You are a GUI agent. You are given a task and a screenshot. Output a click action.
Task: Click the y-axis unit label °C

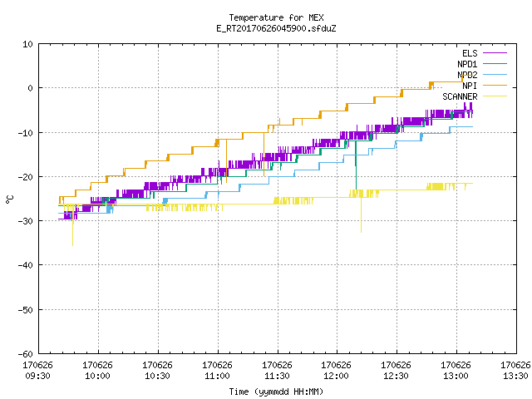pyautogui.click(x=9, y=199)
